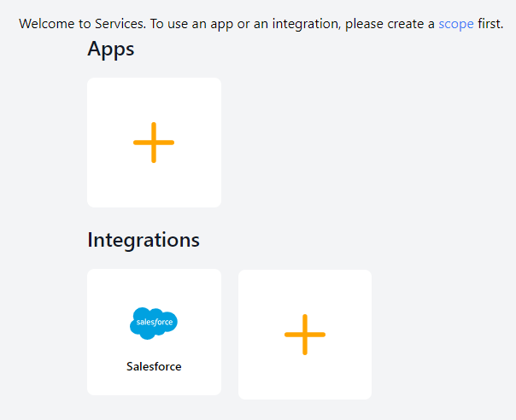This screenshot has width=516, height=420.
Task: Choose the Salesforce tile in Integrations
Action: (154, 332)
